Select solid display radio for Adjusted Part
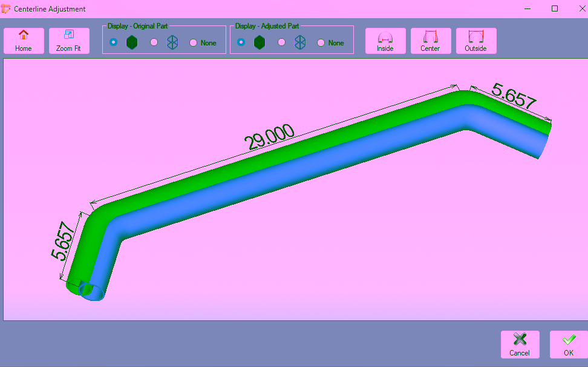The width and height of the screenshot is (588, 367). 241,42
